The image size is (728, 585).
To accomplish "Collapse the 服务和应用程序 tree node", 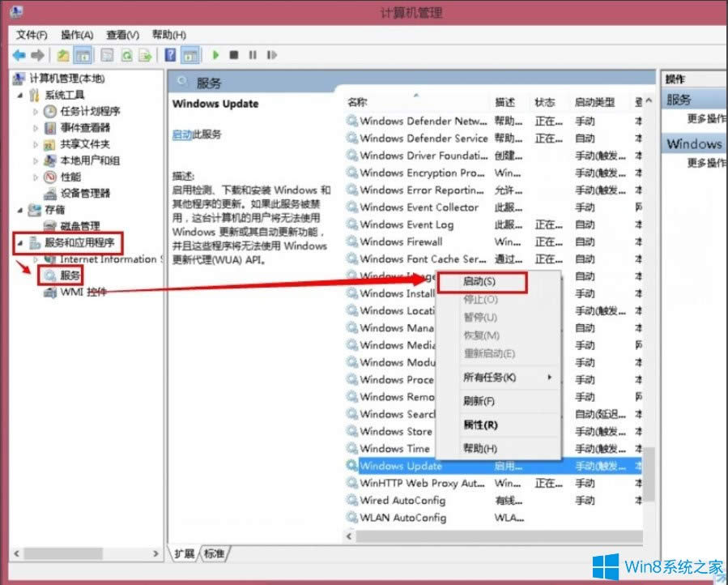I will [21, 243].
